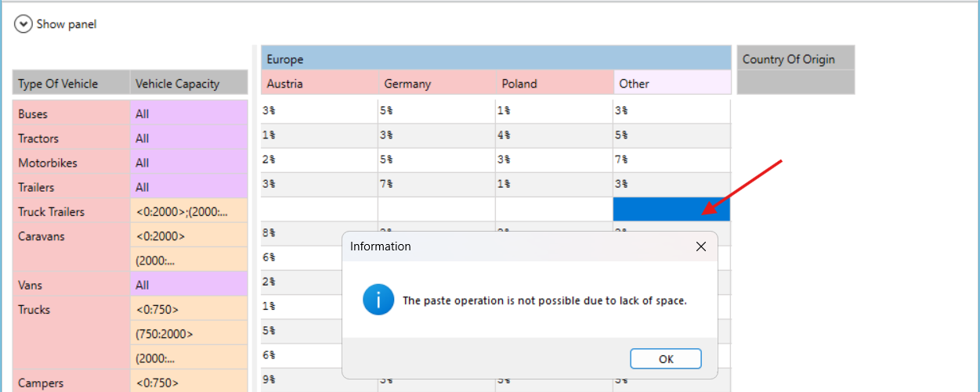Select the Germany column header
Viewport: 980px width, 392px height.
click(437, 83)
